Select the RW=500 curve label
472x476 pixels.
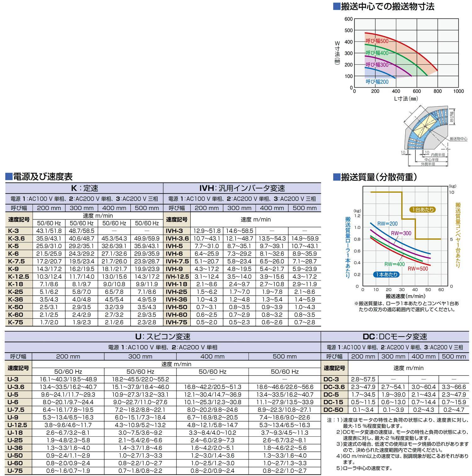[x=418, y=269]
